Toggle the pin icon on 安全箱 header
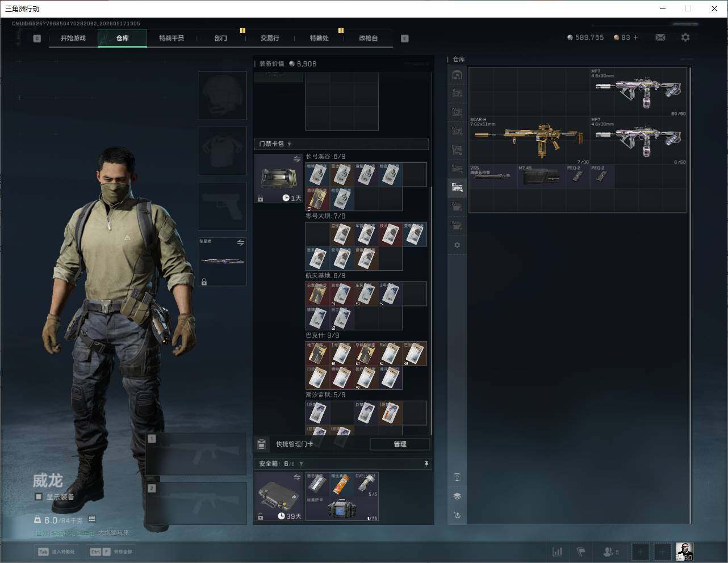 point(426,464)
